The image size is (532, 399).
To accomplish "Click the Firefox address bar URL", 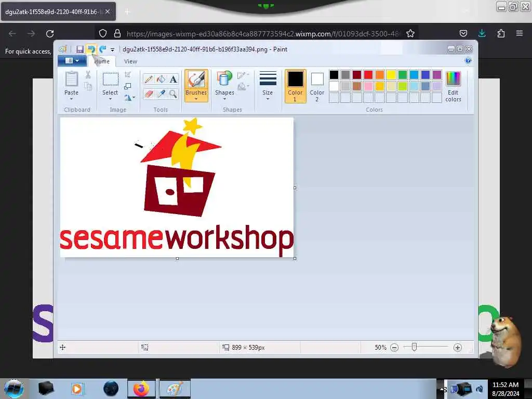I will coord(263,34).
